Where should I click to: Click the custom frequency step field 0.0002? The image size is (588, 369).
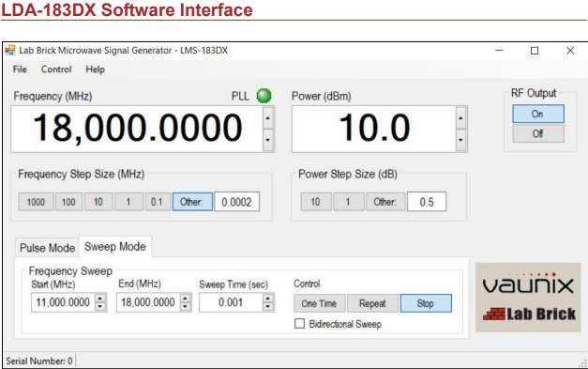(236, 202)
